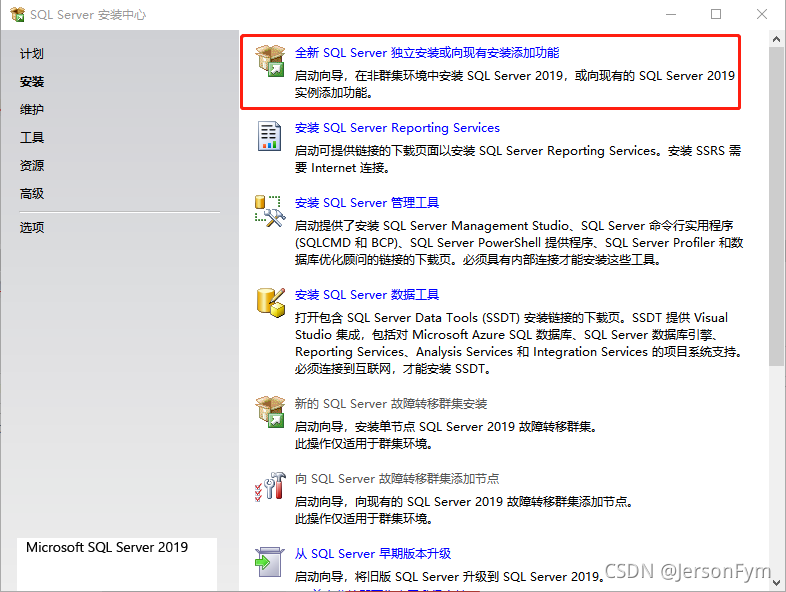Minimize the SQL Server 安装中心 window
Image resolution: width=786 pixels, height=592 pixels.
point(671,15)
